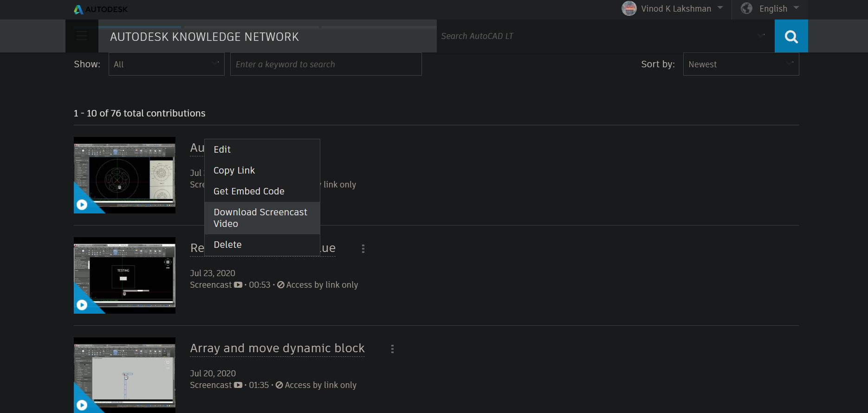Select Edit from the context menu
Screen dimensions: 868x413
(222, 149)
